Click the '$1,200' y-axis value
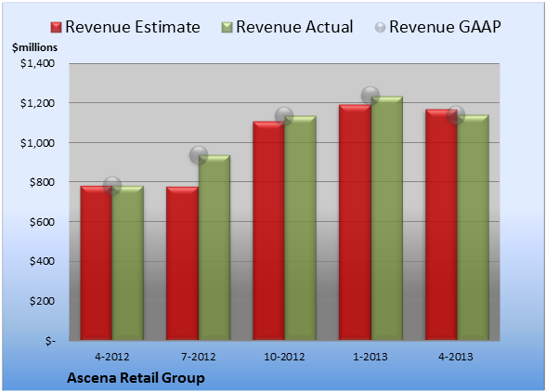The width and height of the screenshot is (546, 392). tap(37, 103)
